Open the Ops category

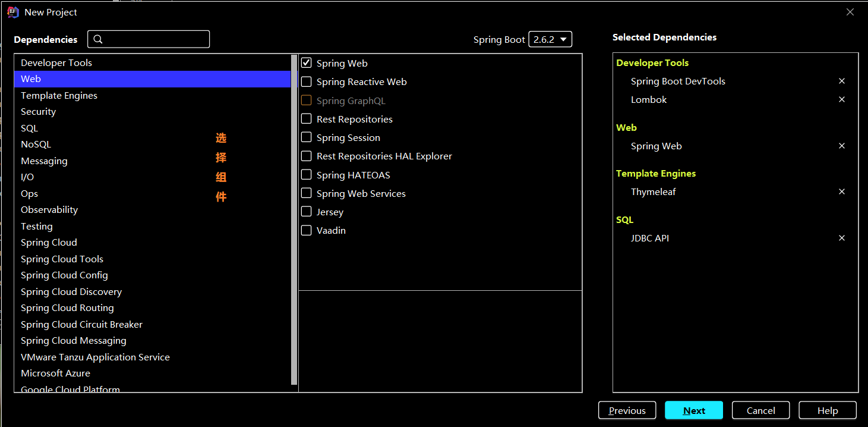click(152, 193)
